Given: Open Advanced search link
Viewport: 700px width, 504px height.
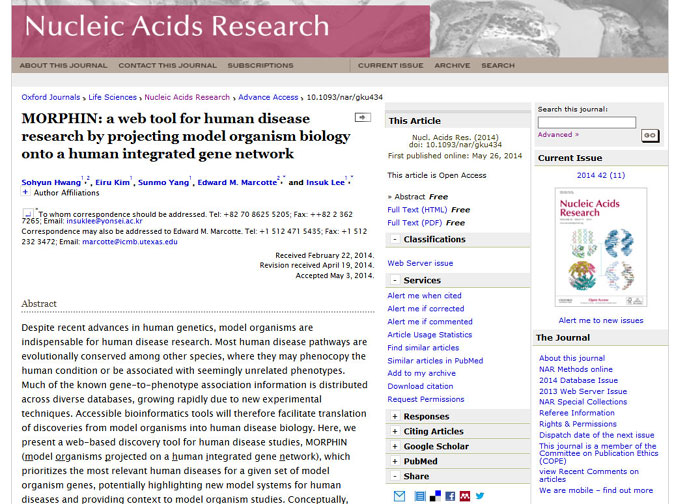Looking at the screenshot, I should (x=558, y=134).
